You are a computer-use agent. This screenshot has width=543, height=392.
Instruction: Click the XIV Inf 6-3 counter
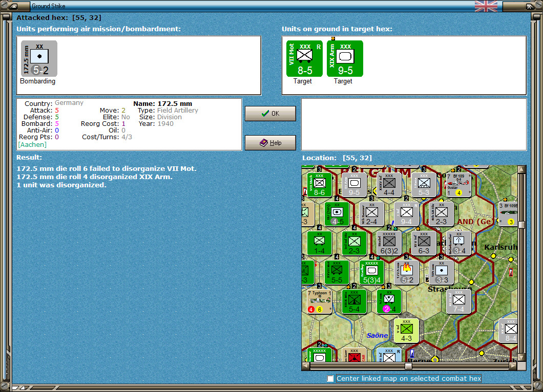click(x=424, y=243)
